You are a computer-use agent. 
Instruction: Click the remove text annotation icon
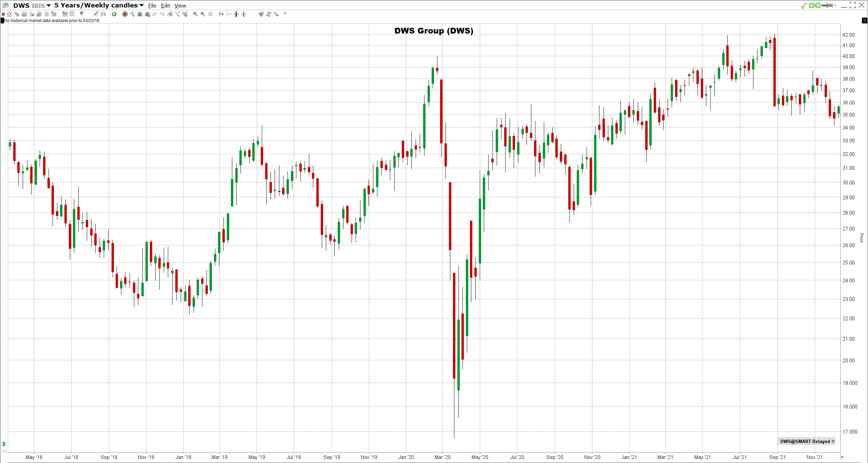click(147, 14)
